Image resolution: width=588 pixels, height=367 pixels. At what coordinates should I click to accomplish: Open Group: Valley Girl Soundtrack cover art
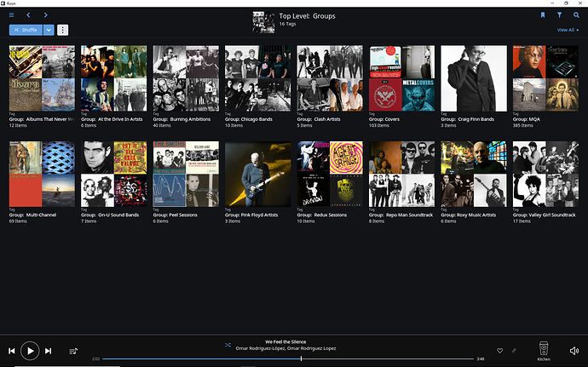click(x=545, y=174)
